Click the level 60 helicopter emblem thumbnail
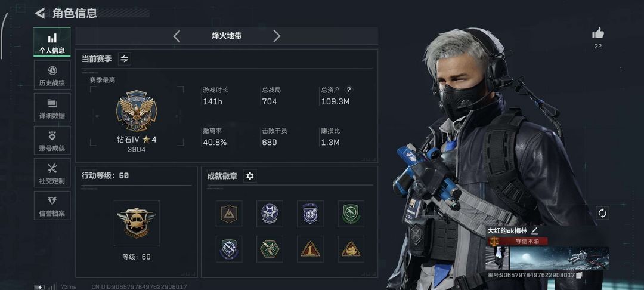Viewport: 644px width, 290px height. click(x=137, y=223)
